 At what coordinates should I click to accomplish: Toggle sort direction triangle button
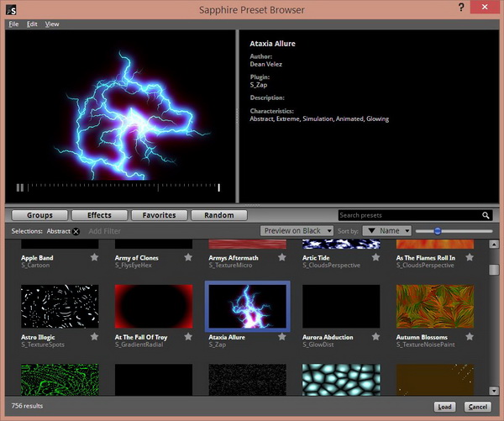pos(373,230)
